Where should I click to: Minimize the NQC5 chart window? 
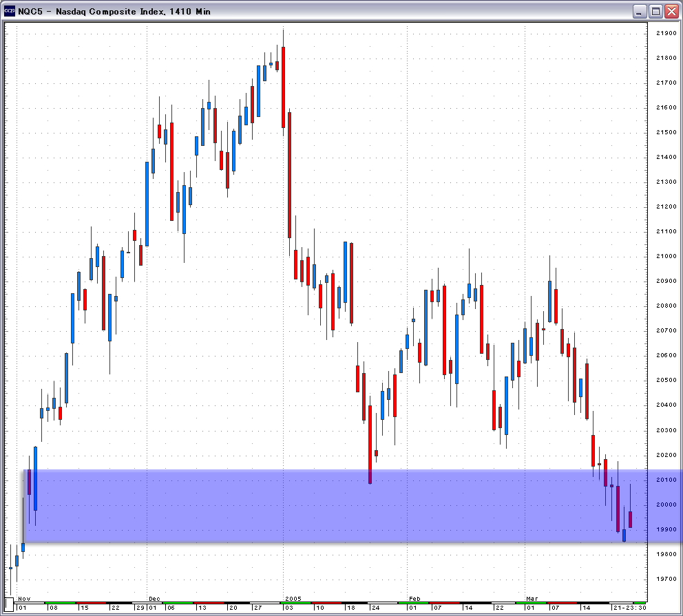click(x=639, y=11)
